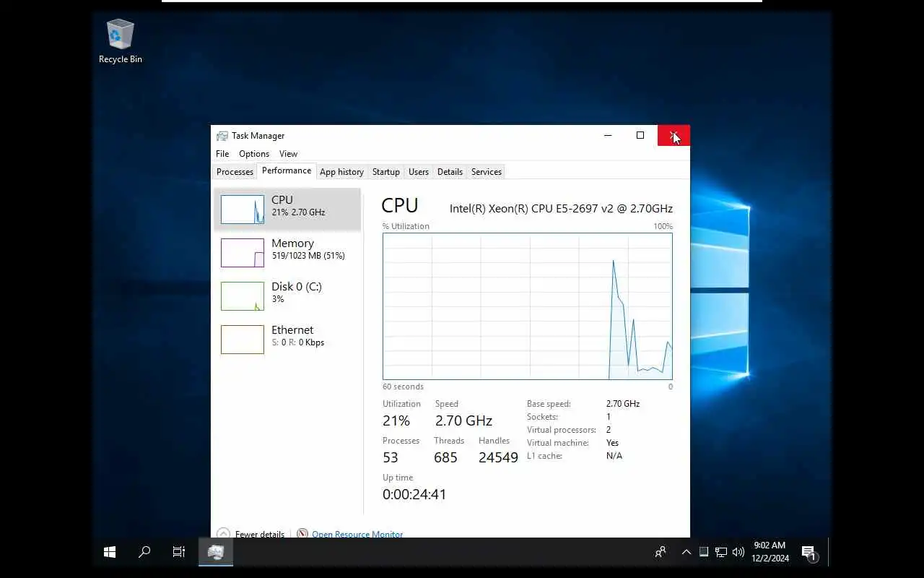Screen dimensions: 924x578
Task: Select the Disk 0 (C:) mini graph
Action: tap(242, 296)
